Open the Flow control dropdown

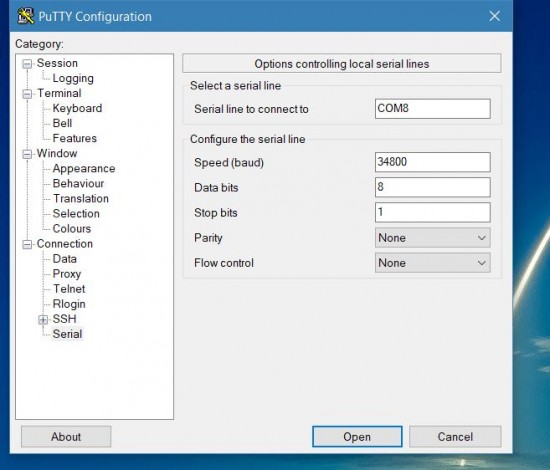coord(432,263)
